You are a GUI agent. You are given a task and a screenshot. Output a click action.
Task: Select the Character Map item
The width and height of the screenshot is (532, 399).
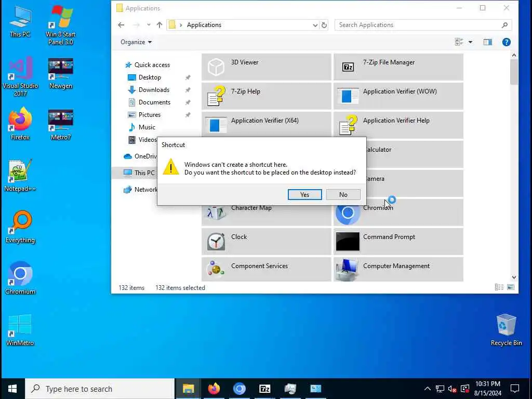coord(267,215)
